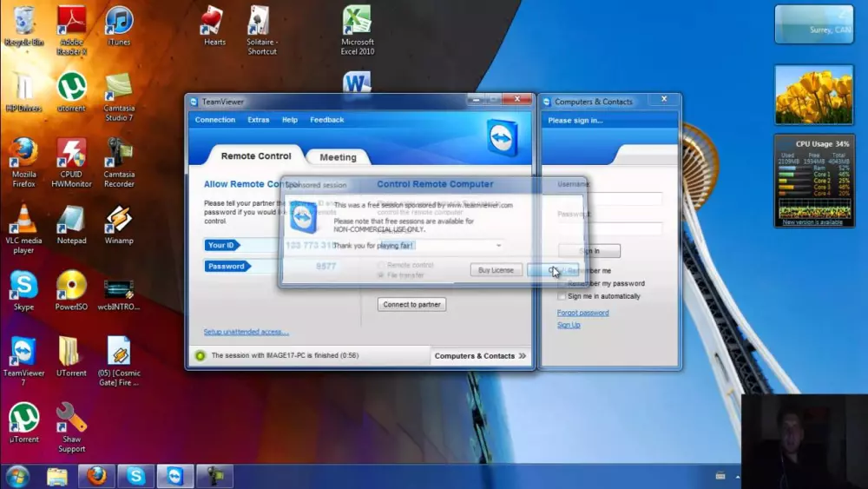
Task: Open the Feedback menu
Action: coord(326,120)
